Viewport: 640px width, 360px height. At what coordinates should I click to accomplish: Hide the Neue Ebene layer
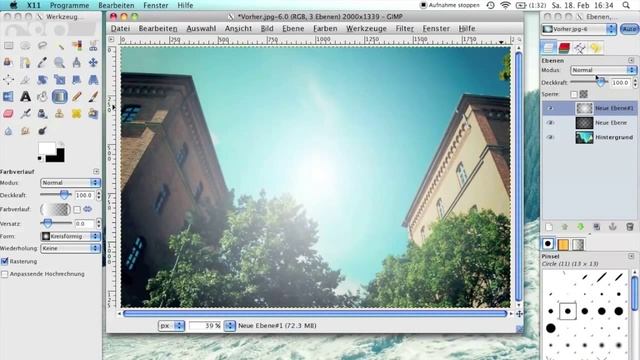(x=550, y=122)
